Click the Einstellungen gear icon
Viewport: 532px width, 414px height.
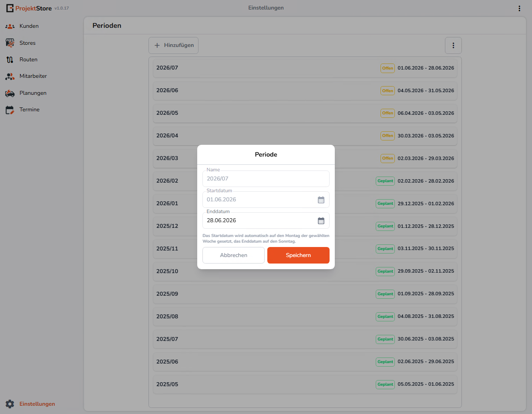(x=10, y=404)
